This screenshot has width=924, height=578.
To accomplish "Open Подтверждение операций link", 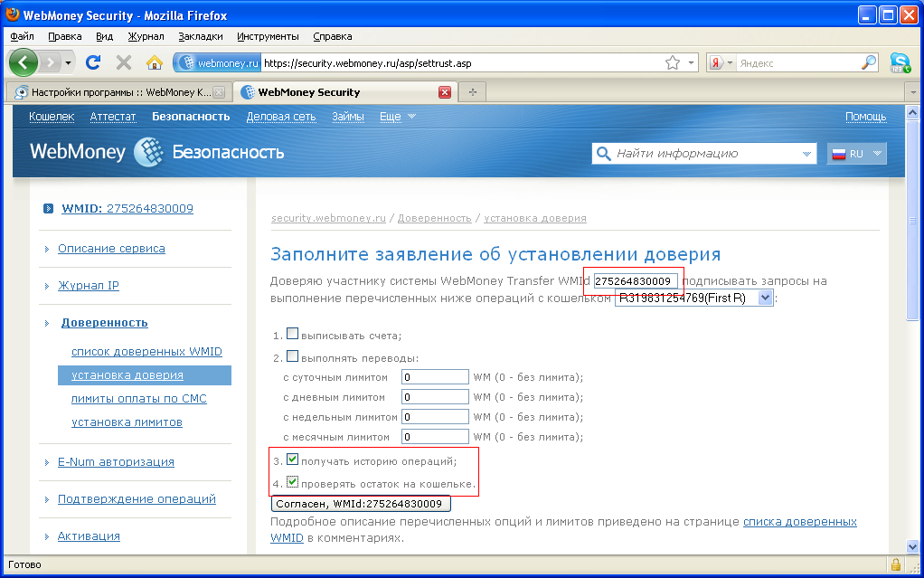I will tap(137, 499).
